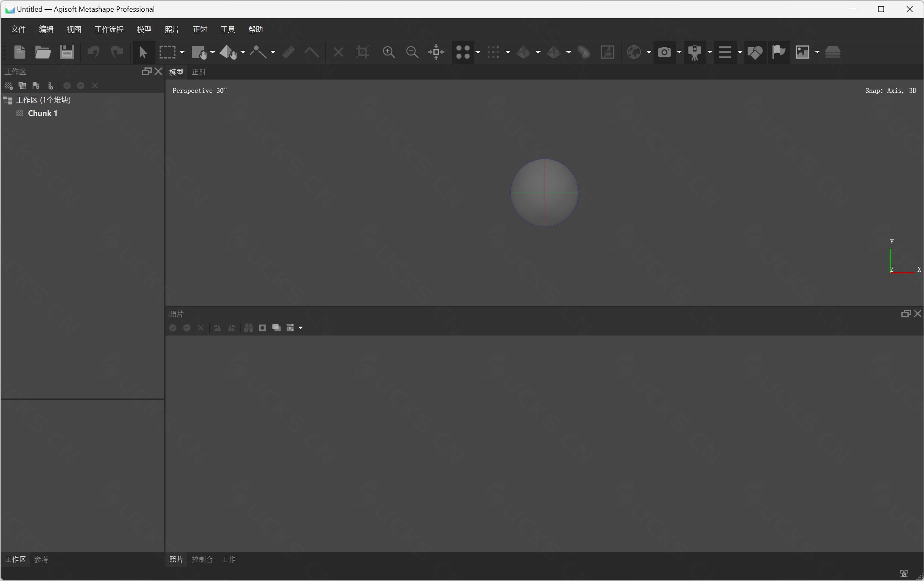Float the 照片 panel with undock icon
The image size is (924, 581).
905,314
